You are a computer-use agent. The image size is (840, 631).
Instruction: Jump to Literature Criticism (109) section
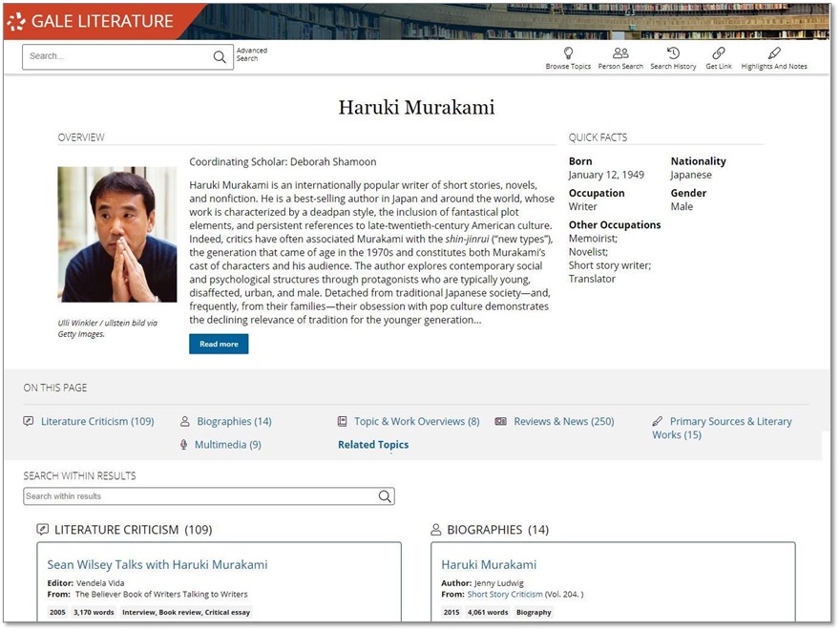[97, 422]
